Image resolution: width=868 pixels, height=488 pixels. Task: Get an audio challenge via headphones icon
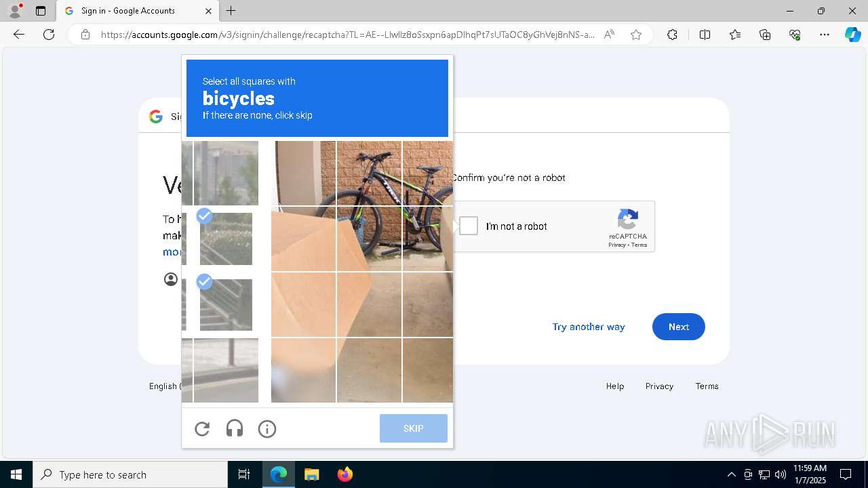pyautogui.click(x=235, y=429)
